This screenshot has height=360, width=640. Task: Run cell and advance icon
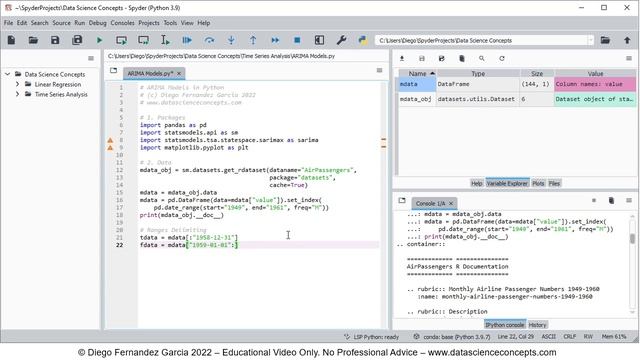pyautogui.click(x=143, y=40)
